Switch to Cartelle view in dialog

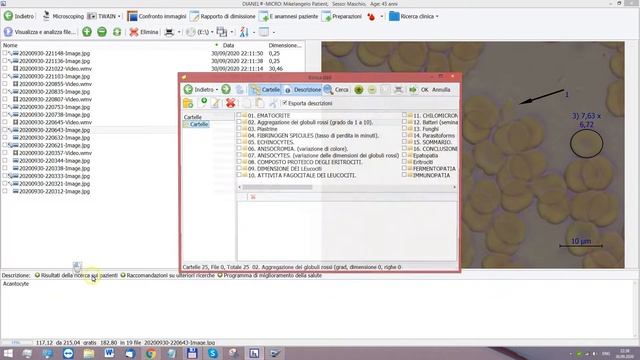point(265,89)
